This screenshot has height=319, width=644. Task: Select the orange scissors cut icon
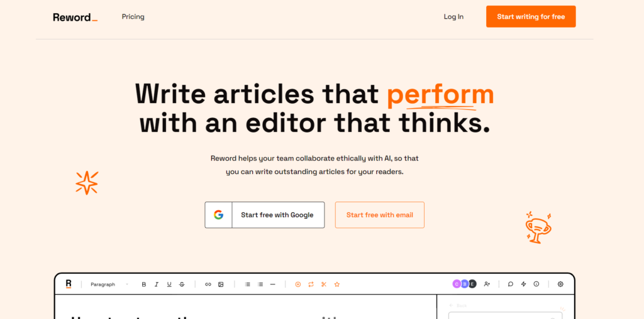(323, 284)
